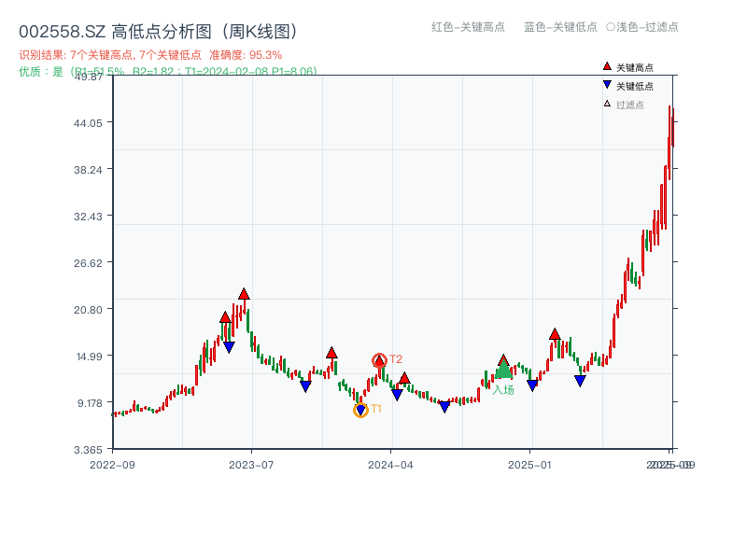Click the 蓝色-关键低点 header note

pyautogui.click(x=560, y=27)
